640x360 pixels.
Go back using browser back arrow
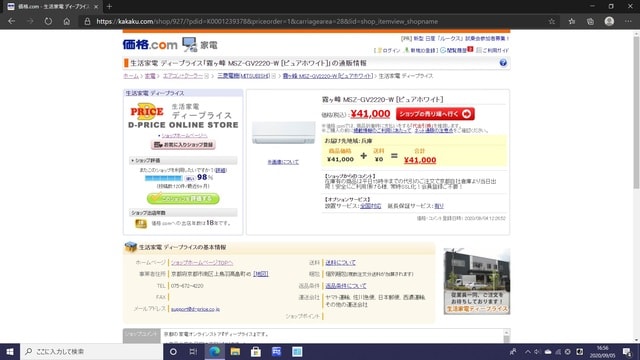point(11,21)
